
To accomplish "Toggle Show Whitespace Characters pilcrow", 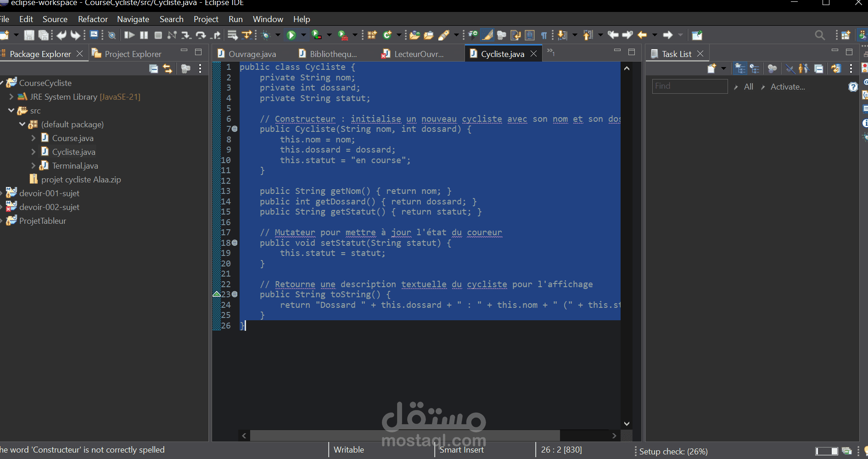I will (544, 35).
